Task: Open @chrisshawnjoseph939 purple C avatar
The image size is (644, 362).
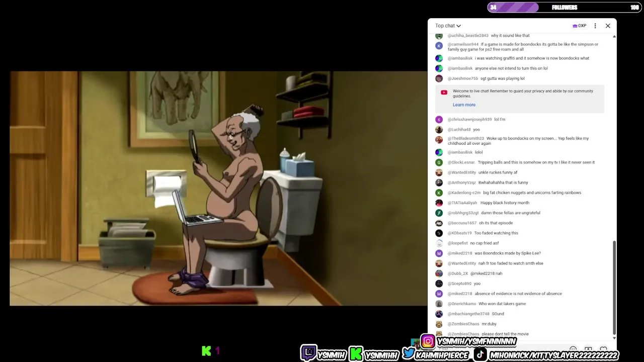Action: (x=439, y=120)
